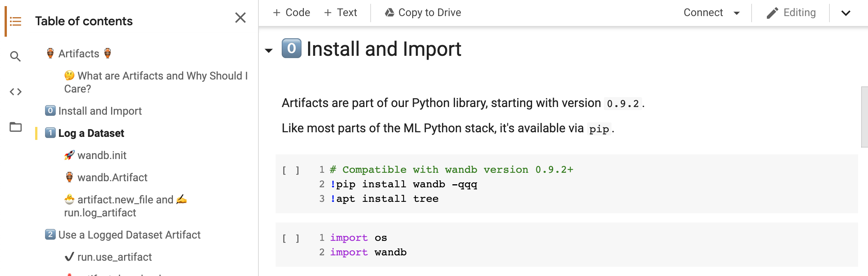Click the '0.9.2' inline code text
Screen dimensions: 868x276
tap(623, 104)
